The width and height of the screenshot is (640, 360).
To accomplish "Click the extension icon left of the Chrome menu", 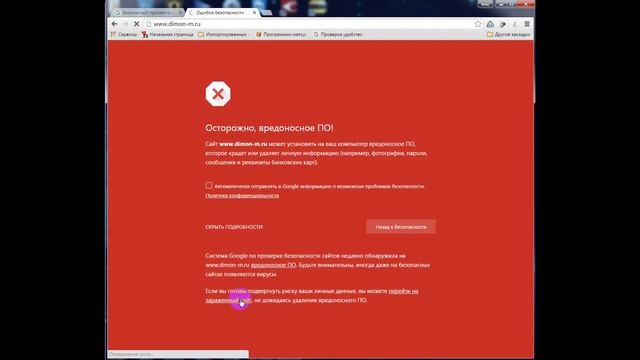I will 515,24.
